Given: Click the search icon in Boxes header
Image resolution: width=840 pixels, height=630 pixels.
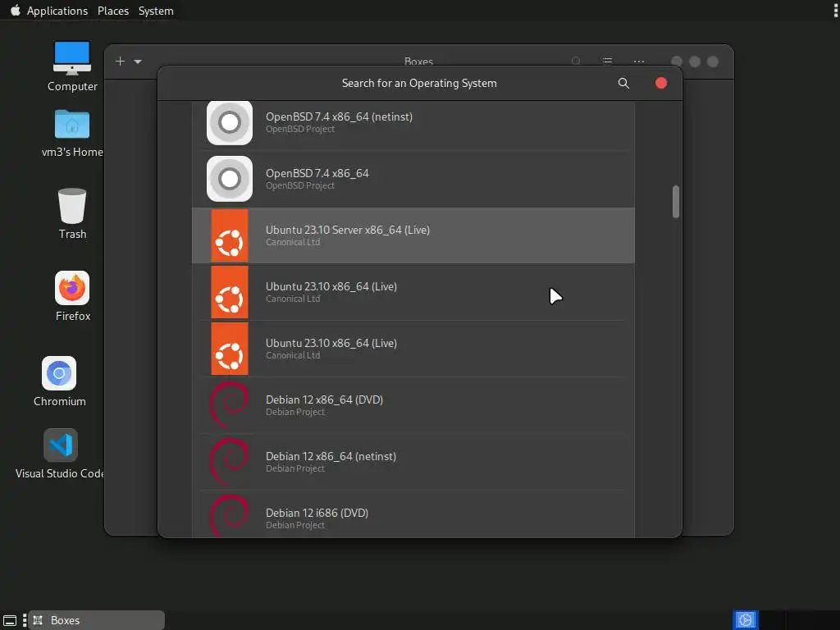Looking at the screenshot, I should (x=576, y=61).
